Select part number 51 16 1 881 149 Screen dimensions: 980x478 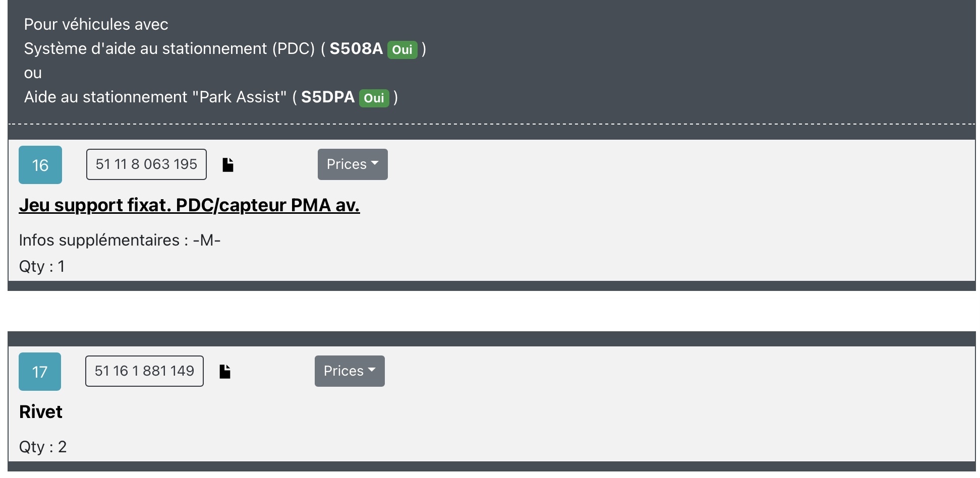tap(144, 371)
